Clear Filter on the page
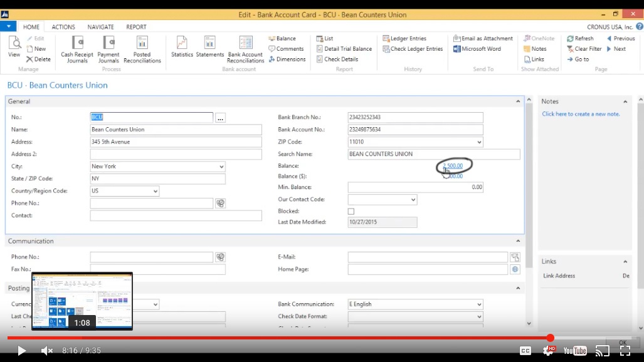Image resolution: width=644 pixels, height=362 pixels. (x=584, y=49)
